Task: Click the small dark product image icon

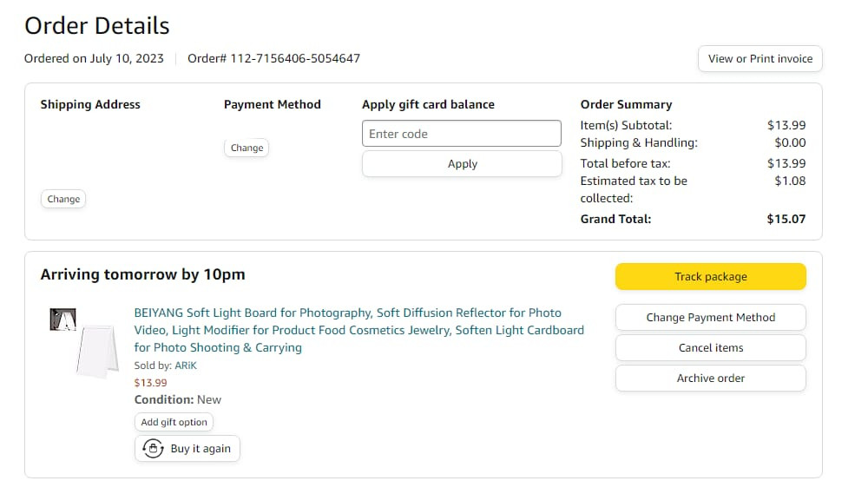Action: (x=62, y=319)
